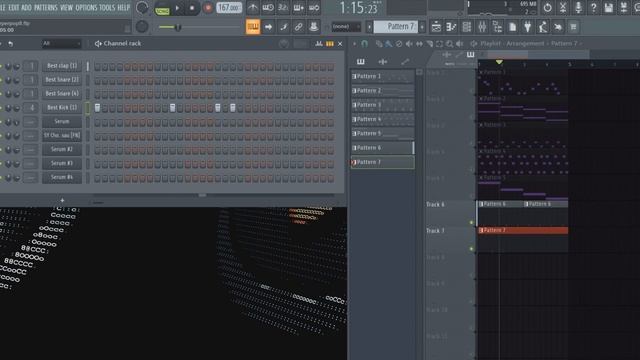The image size is (640, 360).
Task: Toggle the metronome icon
Action: tap(253, 7)
